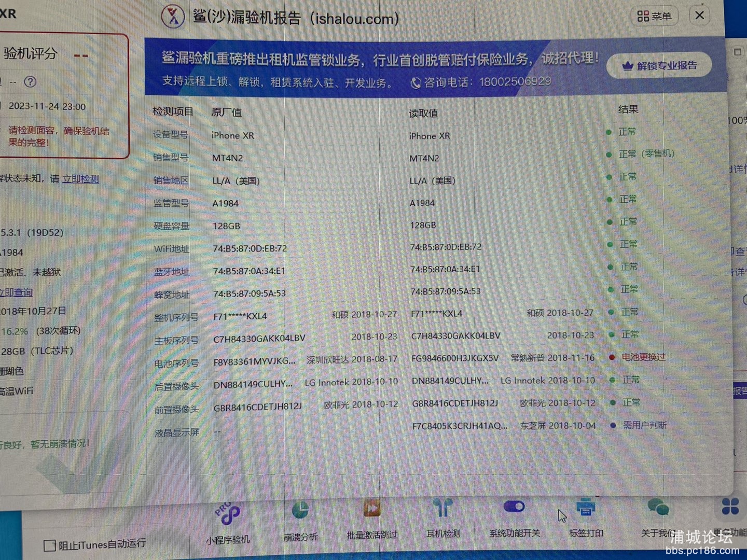Select the 前置摄像头 row label
Image resolution: width=747 pixels, height=560 pixels.
176,410
